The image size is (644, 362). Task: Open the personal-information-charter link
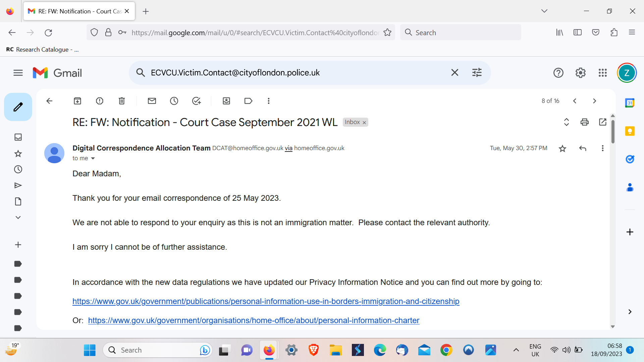[254, 320]
